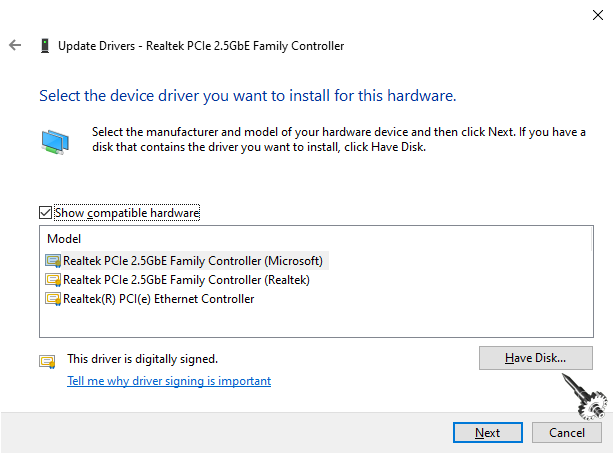Click the network adapter icon beside Update Drivers title

[x=45, y=46]
